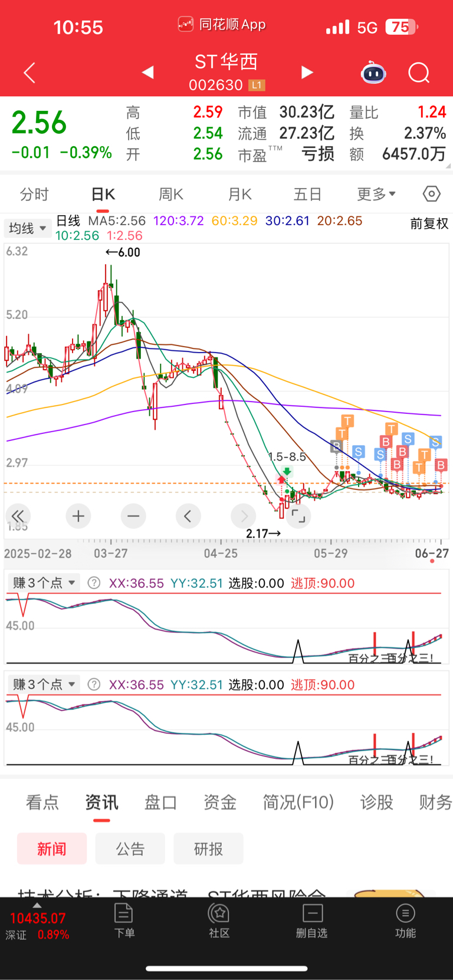Tap the ST华西 stock title
The height and width of the screenshot is (980, 453).
click(x=226, y=61)
